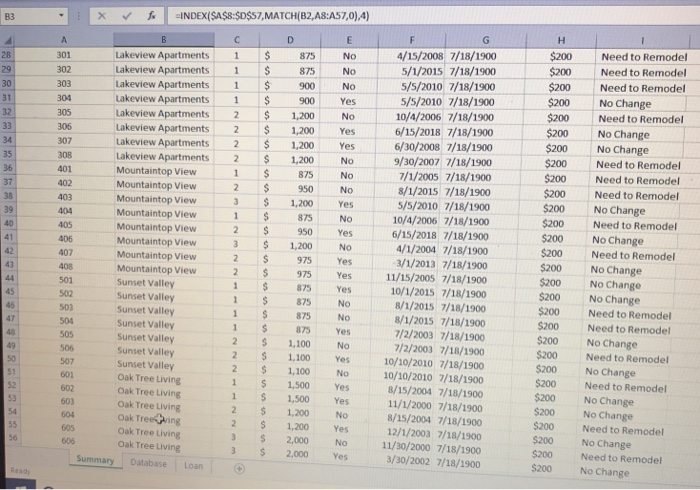
Task: Select column E header
Action: (x=349, y=40)
